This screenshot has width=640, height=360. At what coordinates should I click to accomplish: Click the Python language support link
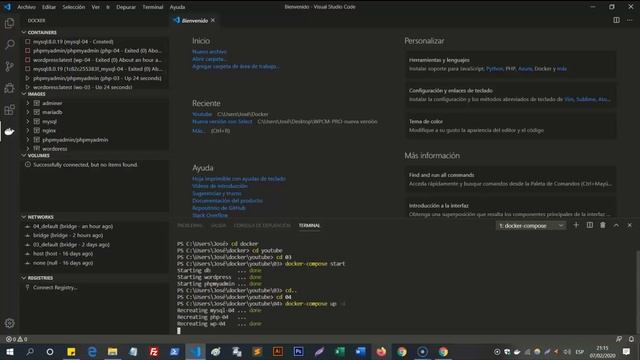pyautogui.click(x=494, y=69)
